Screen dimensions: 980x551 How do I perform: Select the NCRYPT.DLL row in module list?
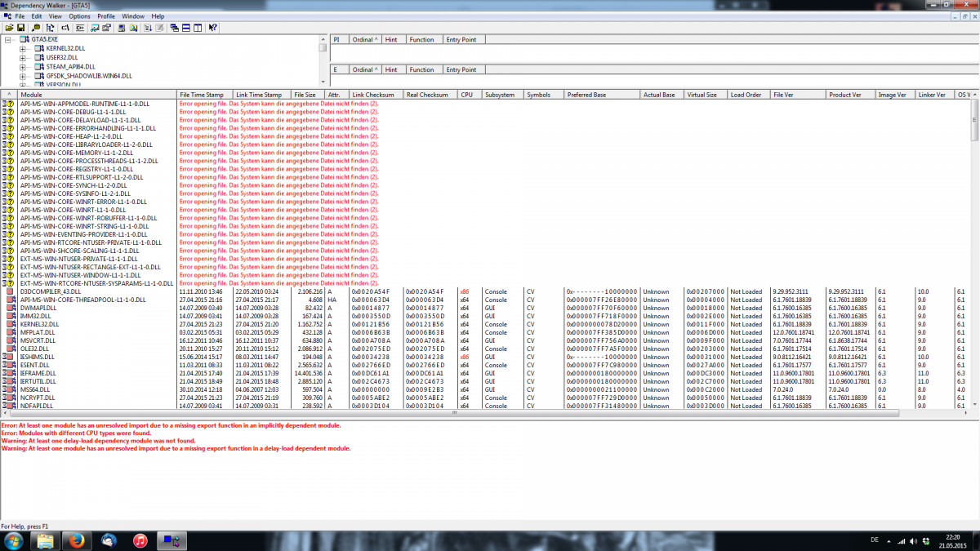click(x=486, y=398)
